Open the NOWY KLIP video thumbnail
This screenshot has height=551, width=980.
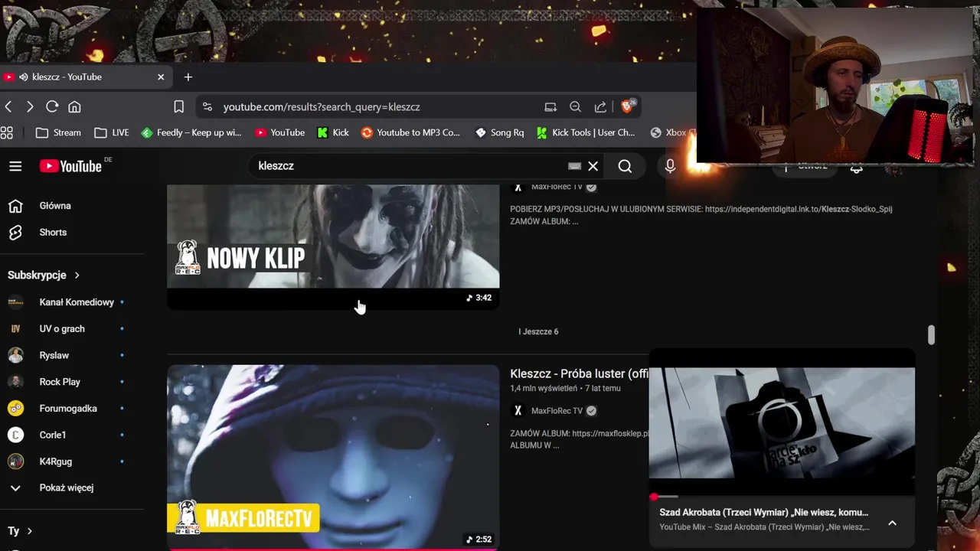(x=333, y=246)
